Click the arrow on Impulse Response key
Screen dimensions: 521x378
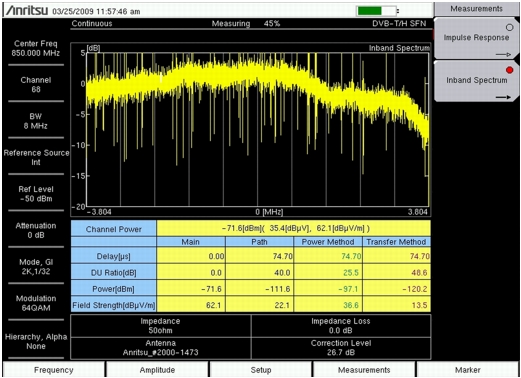click(503, 55)
